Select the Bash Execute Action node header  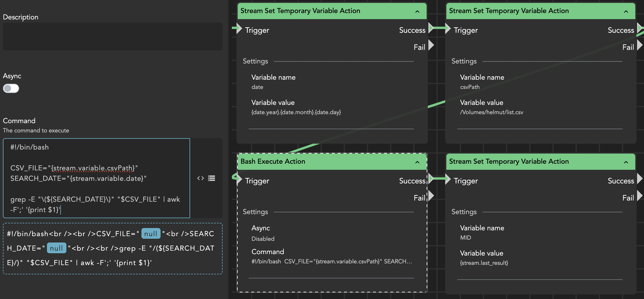(x=319, y=162)
